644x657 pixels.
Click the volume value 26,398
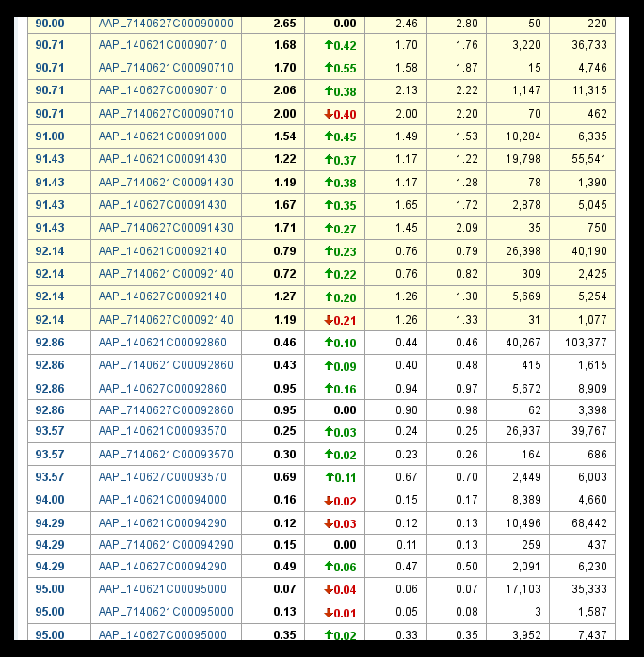[x=523, y=251]
